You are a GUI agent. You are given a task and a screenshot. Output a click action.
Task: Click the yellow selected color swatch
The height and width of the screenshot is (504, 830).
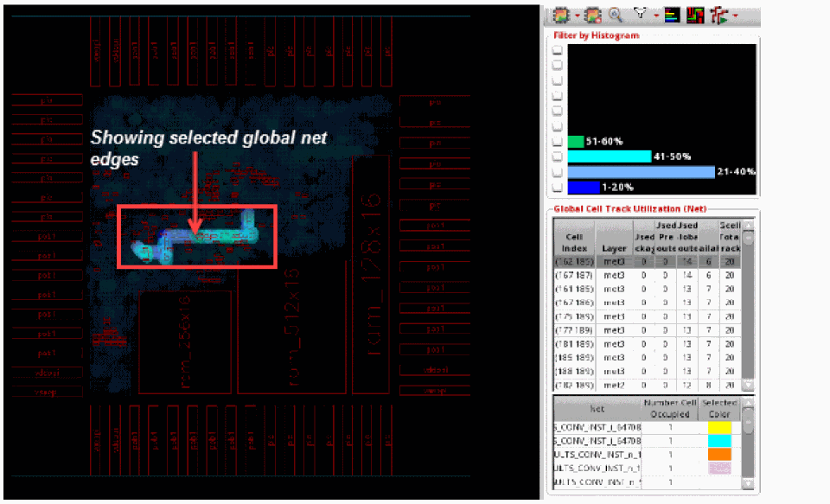[720, 427]
